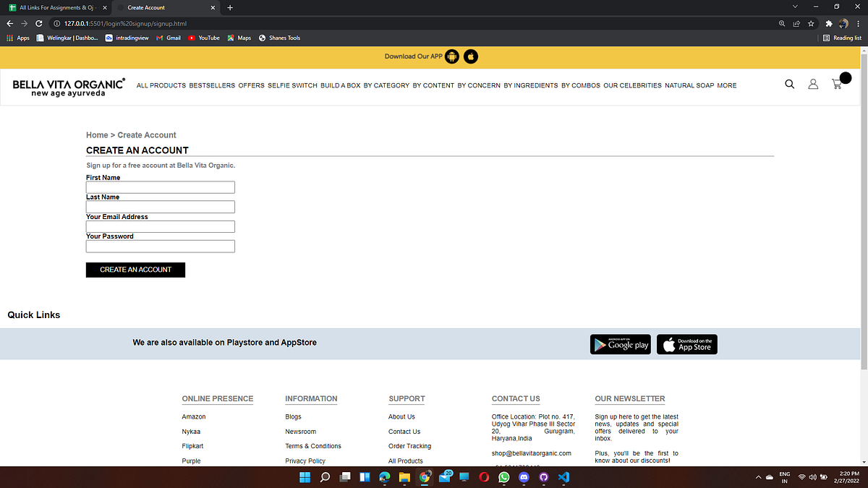Open the search icon in the header
The width and height of the screenshot is (868, 488).
pos(789,84)
